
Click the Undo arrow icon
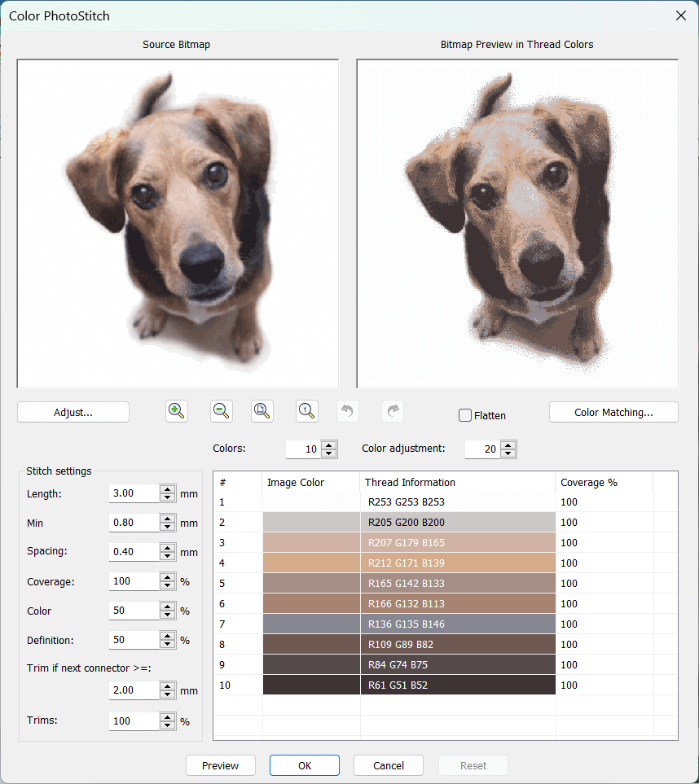click(348, 411)
